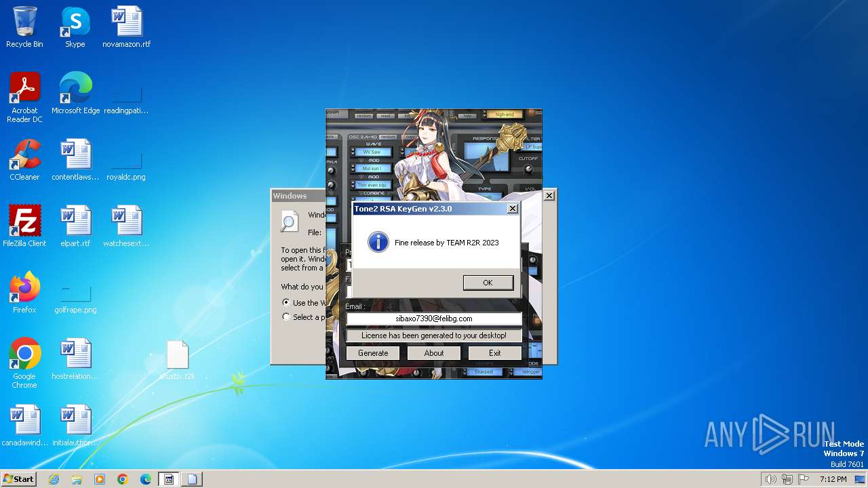Launch the FileZilla Client shortcut
Viewport: 868px width, 488px height.
point(24,226)
